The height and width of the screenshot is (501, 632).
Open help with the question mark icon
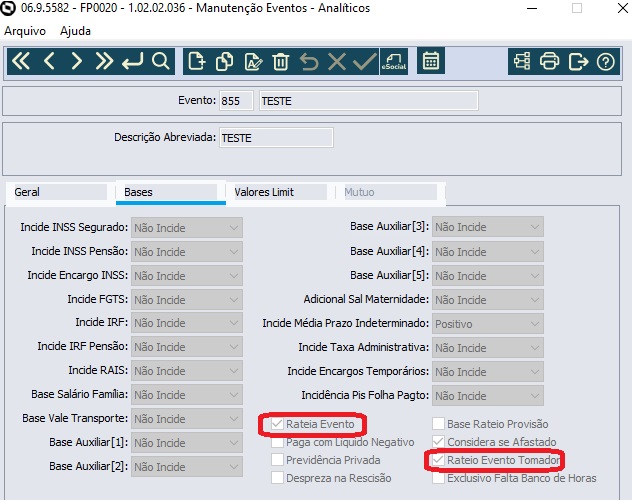[x=606, y=62]
